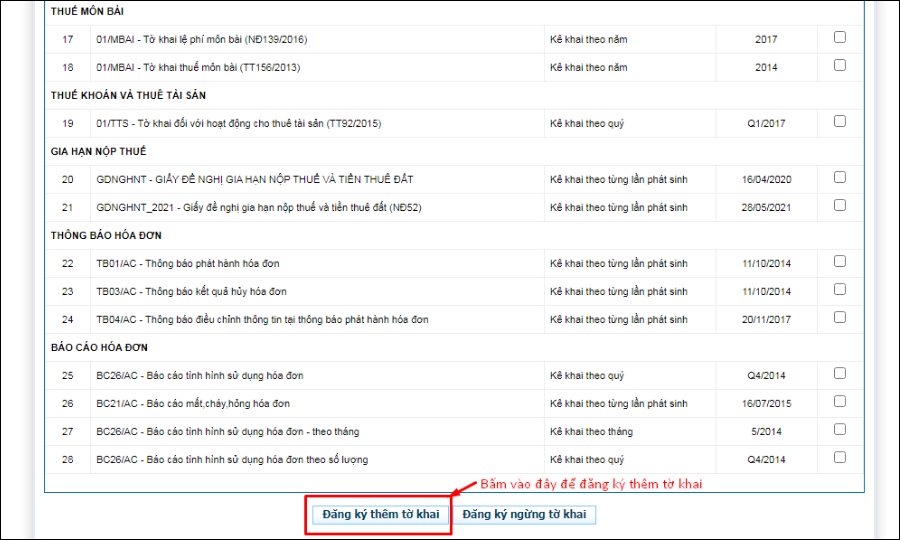This screenshot has width=900, height=540.
Task: Click the Đăng ký thêm tờ khai button
Action: pyautogui.click(x=380, y=514)
